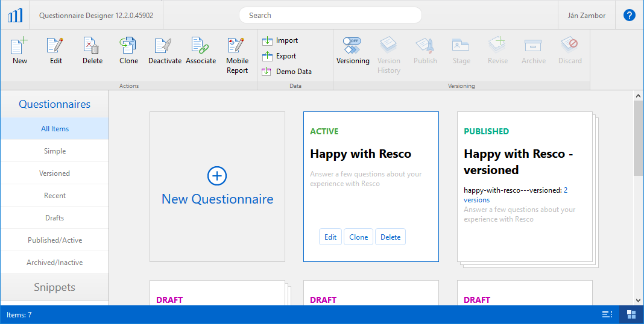Screen dimensions: 644x324
Task: Load Demo Data from the ribbon
Action: point(287,72)
